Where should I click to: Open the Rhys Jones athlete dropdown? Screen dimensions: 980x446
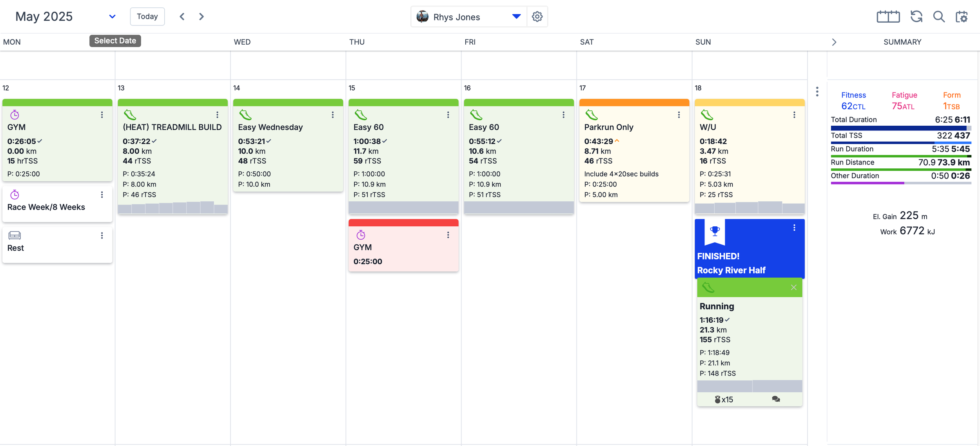pos(516,16)
